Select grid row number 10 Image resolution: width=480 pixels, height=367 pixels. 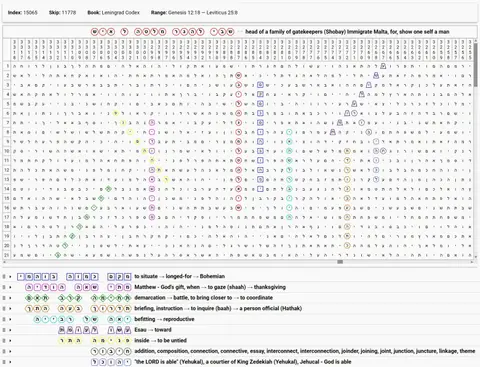[x=7, y=151]
